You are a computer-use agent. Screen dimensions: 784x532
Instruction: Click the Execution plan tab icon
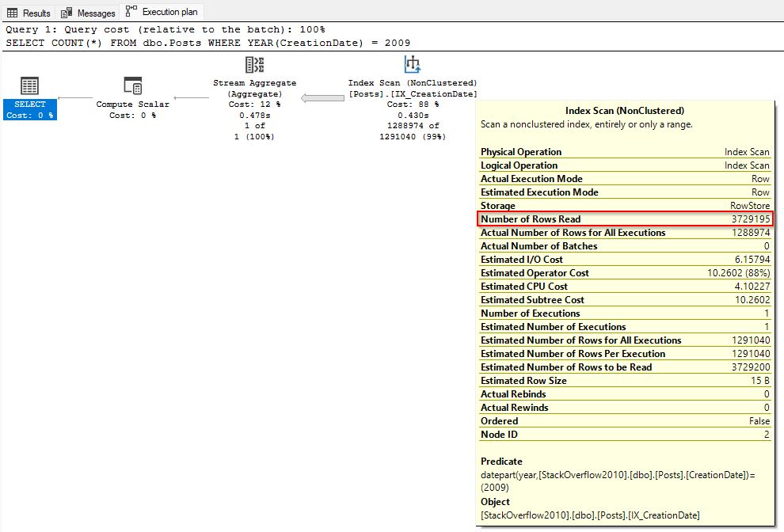(x=131, y=11)
